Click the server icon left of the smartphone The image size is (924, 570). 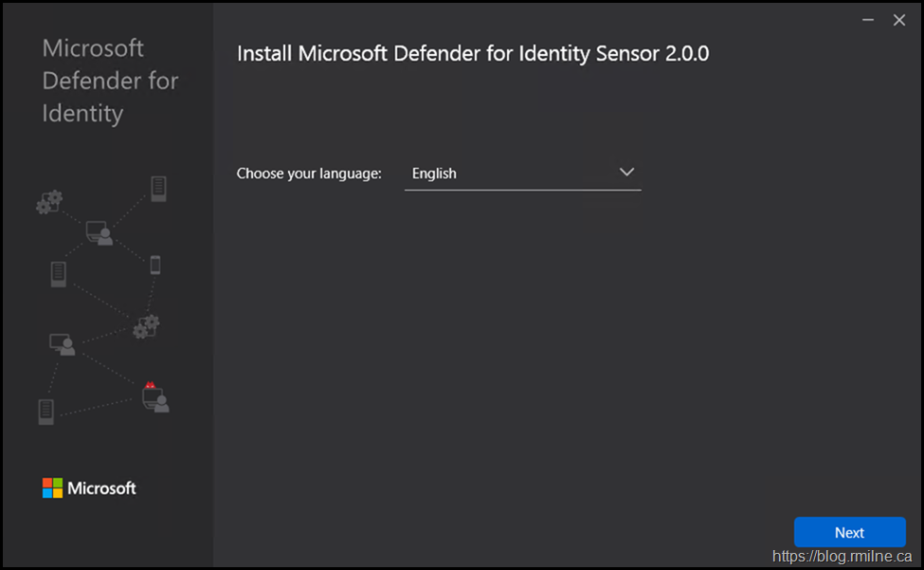59,274
